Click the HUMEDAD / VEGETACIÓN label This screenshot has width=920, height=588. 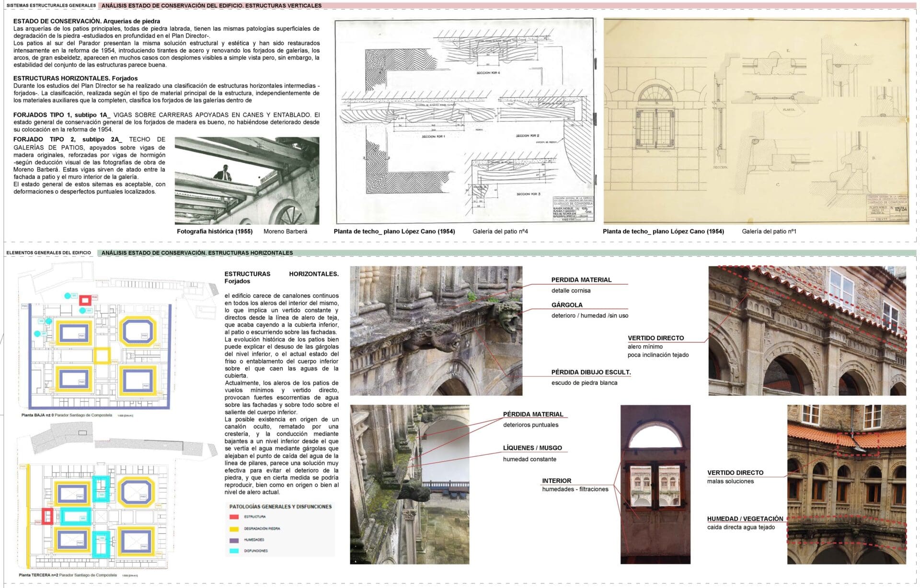click(x=745, y=519)
